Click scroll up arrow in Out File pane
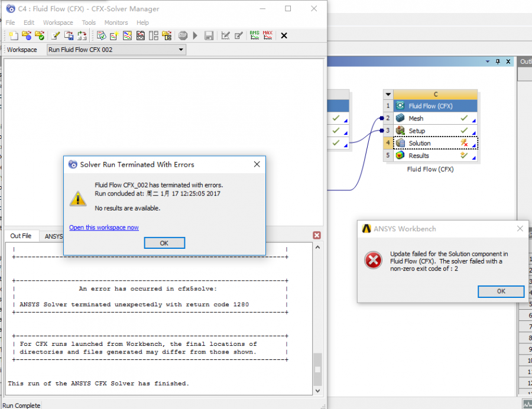This screenshot has height=409, width=532. pos(317,247)
